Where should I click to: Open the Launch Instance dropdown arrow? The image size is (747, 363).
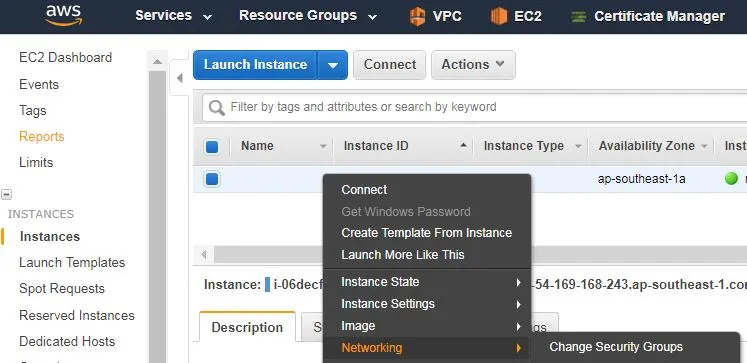pyautogui.click(x=333, y=65)
